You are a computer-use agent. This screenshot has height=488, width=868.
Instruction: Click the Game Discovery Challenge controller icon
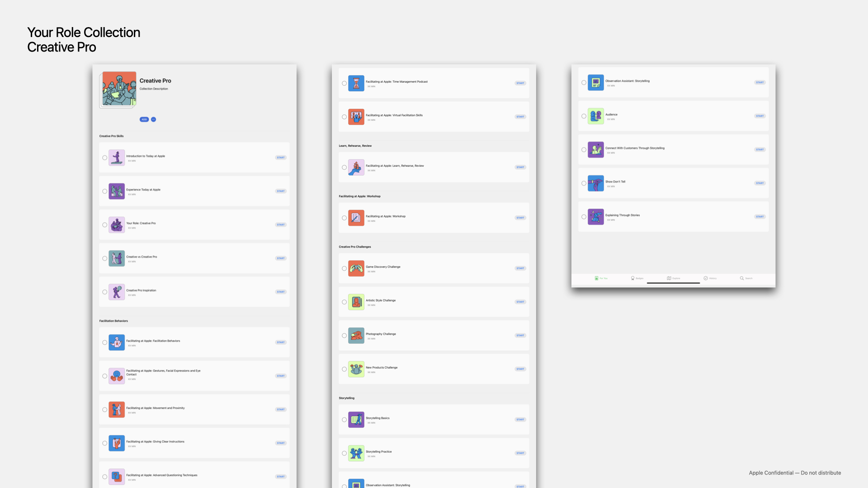pyautogui.click(x=356, y=268)
